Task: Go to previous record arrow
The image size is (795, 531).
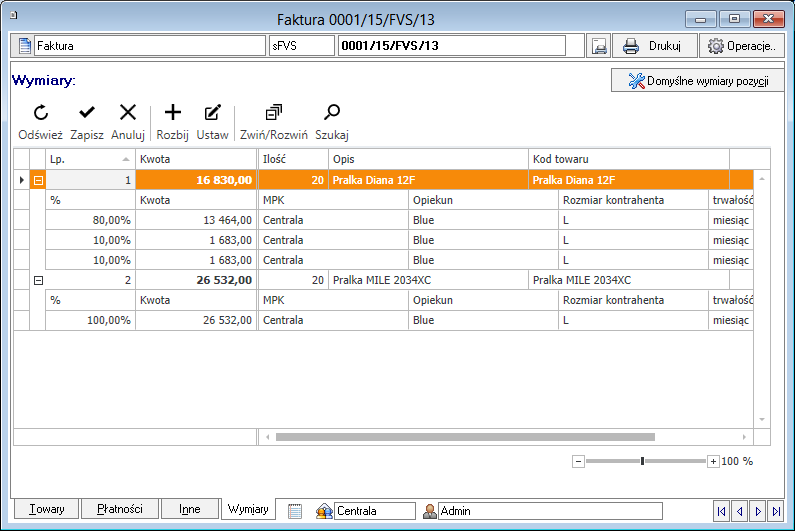Action: 740,511
